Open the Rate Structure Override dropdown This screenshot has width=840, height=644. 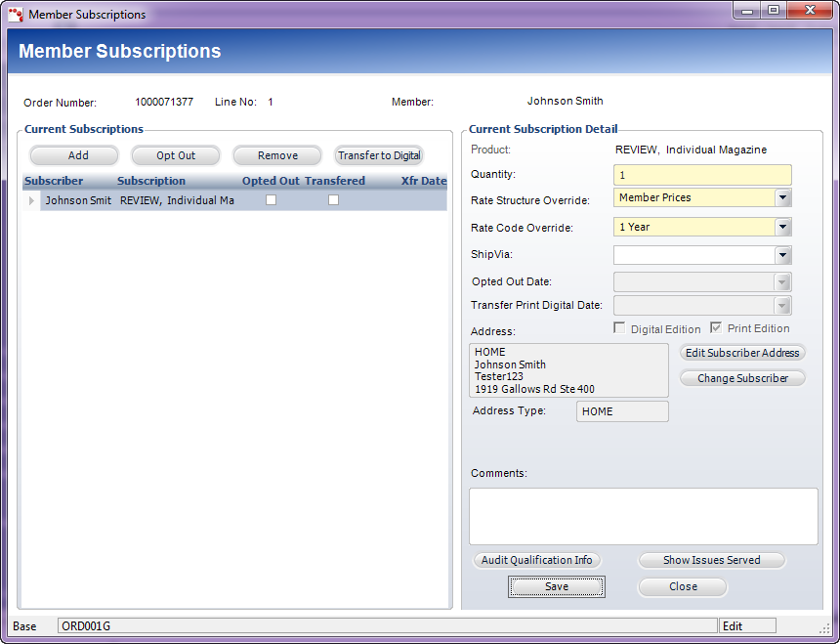pyautogui.click(x=782, y=197)
